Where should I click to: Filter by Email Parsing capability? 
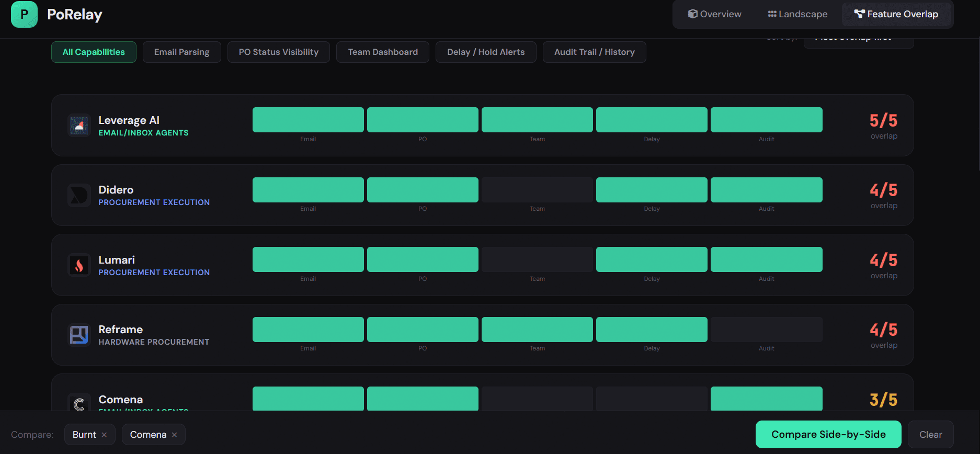(181, 52)
